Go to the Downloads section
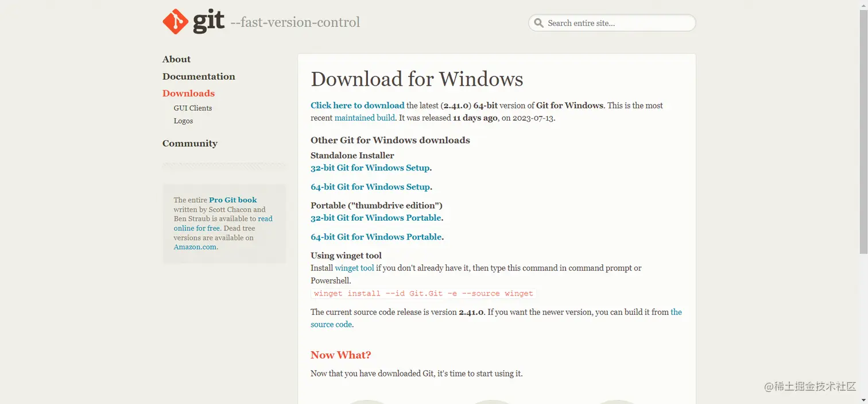Screen dimensions: 868x404 pos(188,93)
